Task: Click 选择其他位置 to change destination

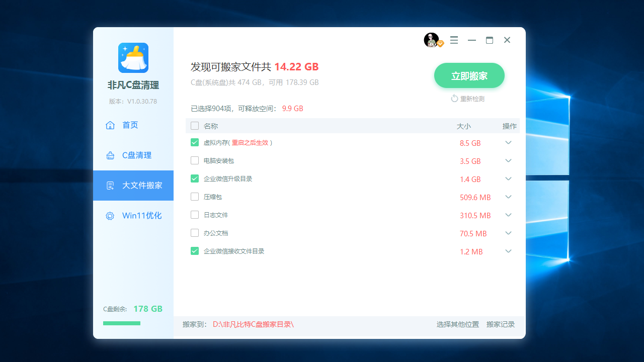Action: click(x=458, y=324)
